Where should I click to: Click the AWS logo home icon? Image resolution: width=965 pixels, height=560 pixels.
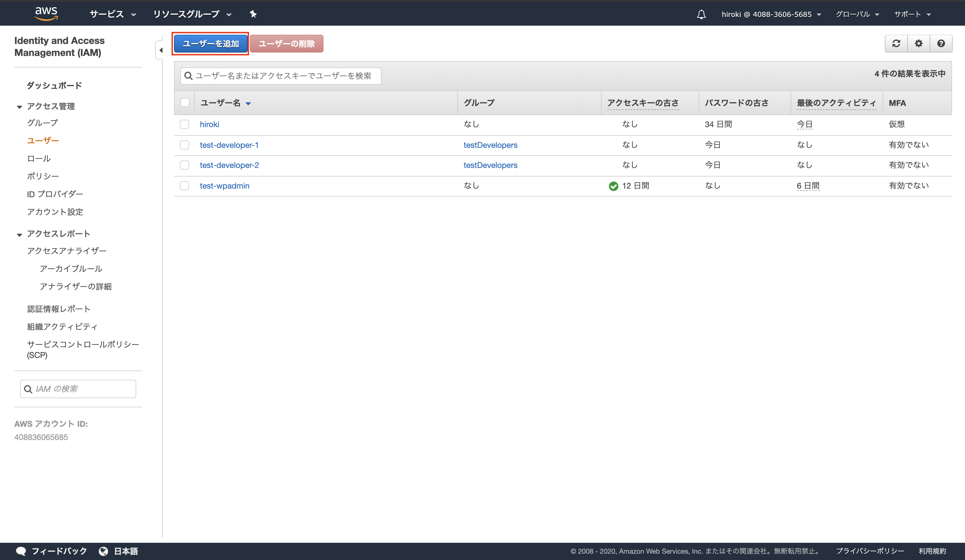coord(46,14)
